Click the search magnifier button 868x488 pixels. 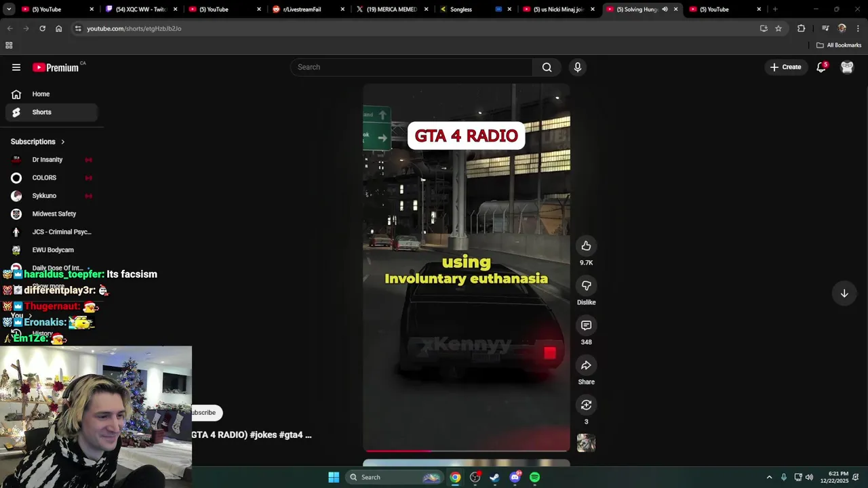547,67
